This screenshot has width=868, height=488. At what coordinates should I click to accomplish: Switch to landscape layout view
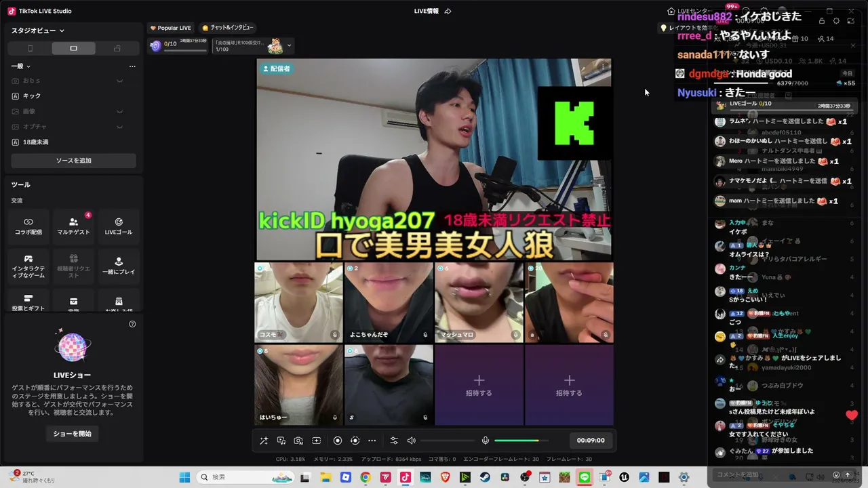click(x=73, y=48)
